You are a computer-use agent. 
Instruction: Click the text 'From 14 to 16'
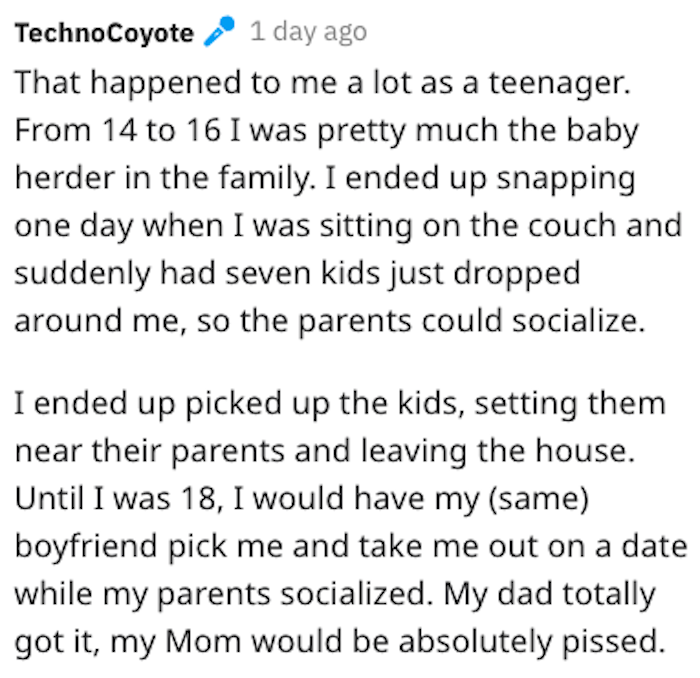118,131
